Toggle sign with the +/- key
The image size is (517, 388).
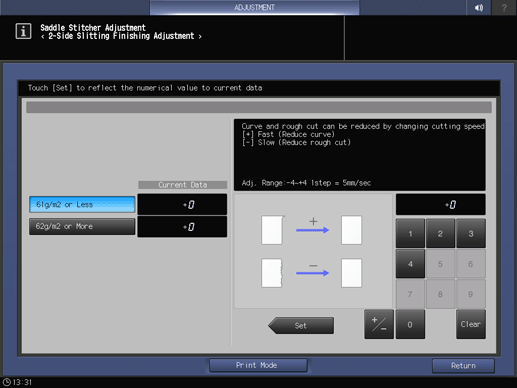[379, 324]
